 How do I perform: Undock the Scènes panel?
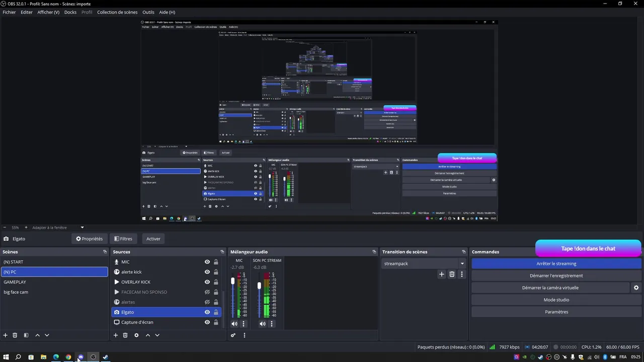pos(105,252)
